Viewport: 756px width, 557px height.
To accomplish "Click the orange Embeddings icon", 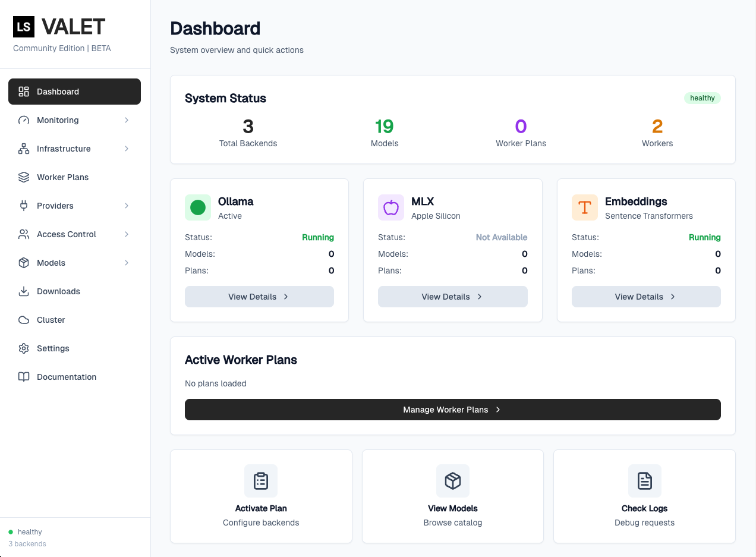I will point(585,207).
